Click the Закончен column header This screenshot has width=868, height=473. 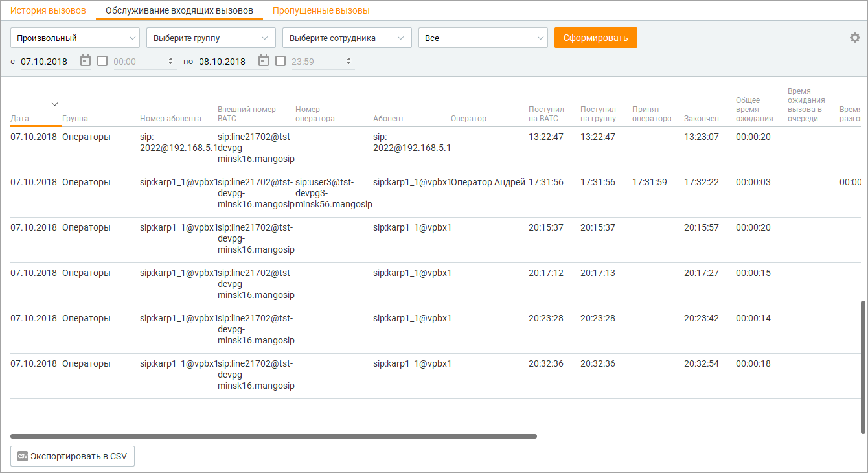pyautogui.click(x=702, y=119)
